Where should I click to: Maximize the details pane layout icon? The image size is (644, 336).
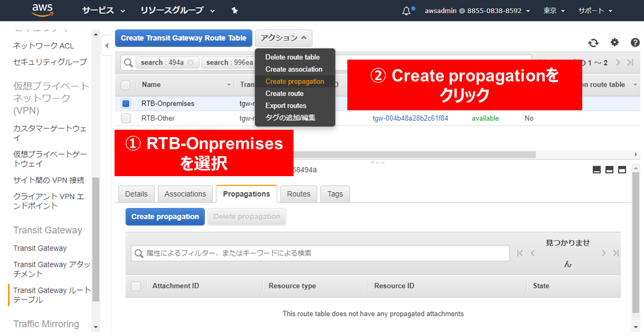click(622, 169)
